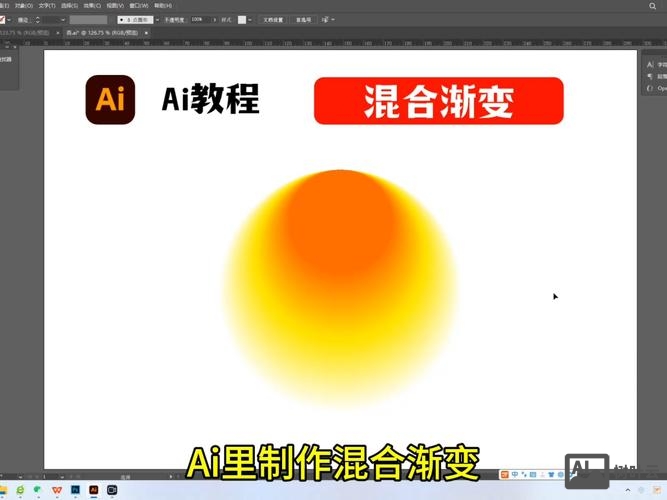Open the 效果(C) Effect menu
This screenshot has width=667, height=500.
coord(92,6)
